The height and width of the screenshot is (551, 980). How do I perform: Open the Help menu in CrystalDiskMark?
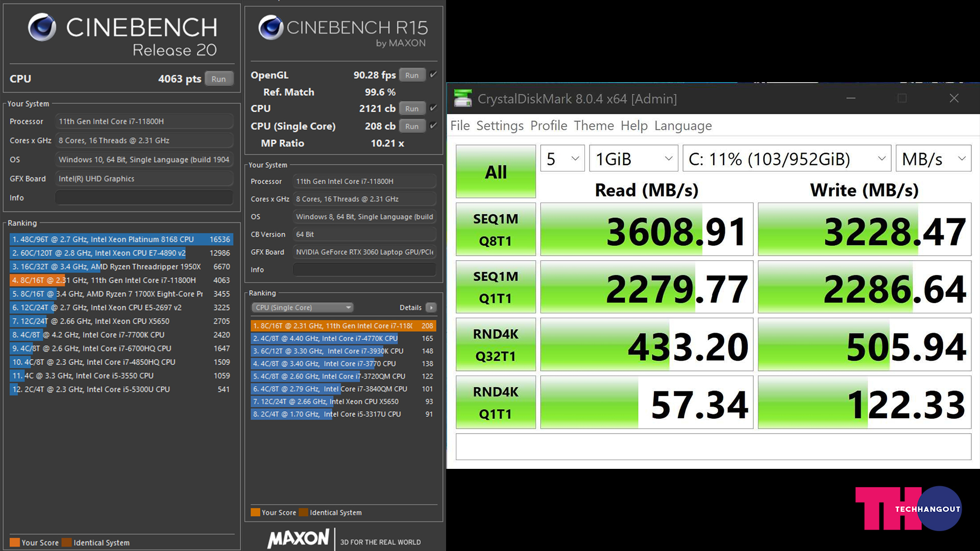point(634,126)
